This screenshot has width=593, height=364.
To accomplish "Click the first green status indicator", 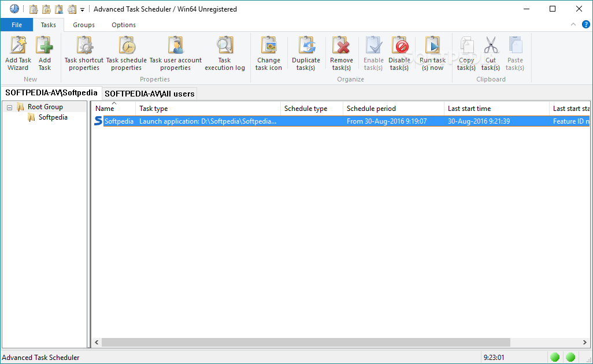I will click(x=555, y=357).
